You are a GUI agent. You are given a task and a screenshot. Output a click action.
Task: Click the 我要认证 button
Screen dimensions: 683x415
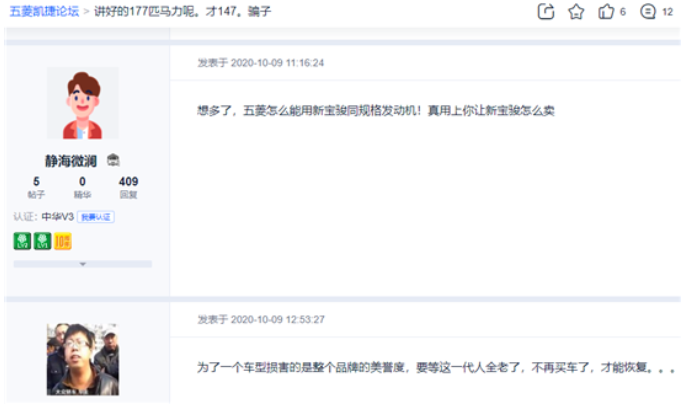click(x=97, y=217)
